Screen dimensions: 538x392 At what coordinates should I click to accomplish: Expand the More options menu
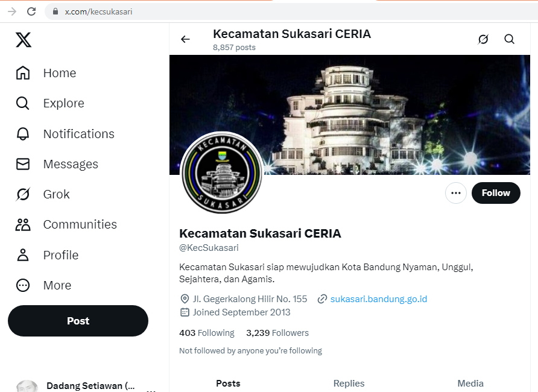click(x=43, y=285)
